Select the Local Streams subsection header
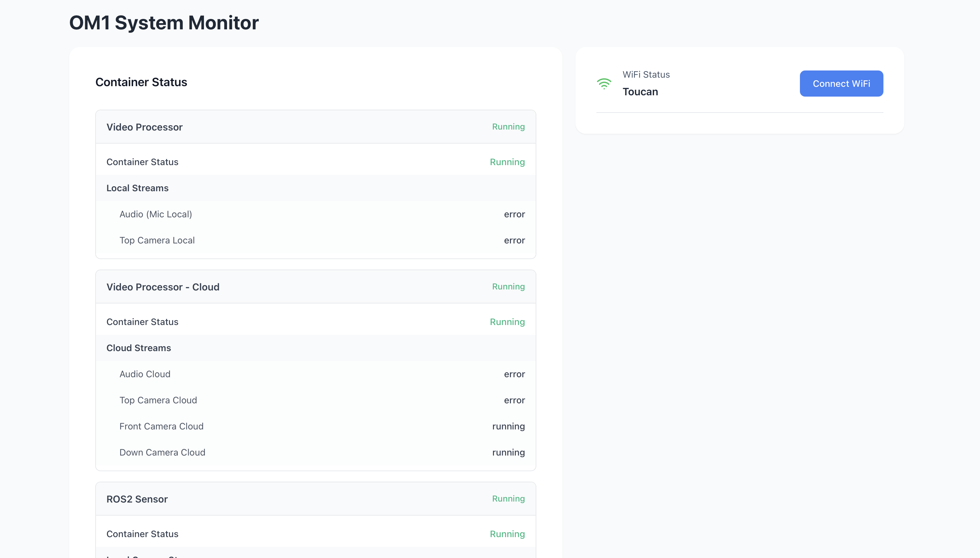This screenshot has width=980, height=558. pos(137,188)
